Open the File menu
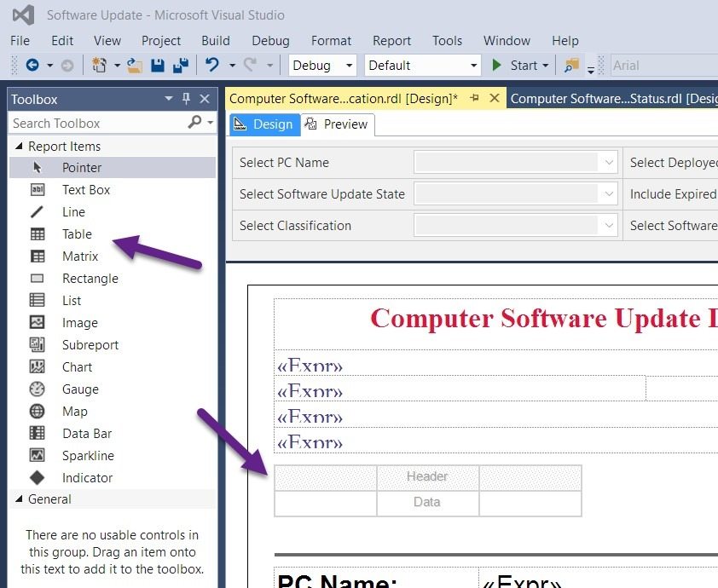 [x=20, y=41]
